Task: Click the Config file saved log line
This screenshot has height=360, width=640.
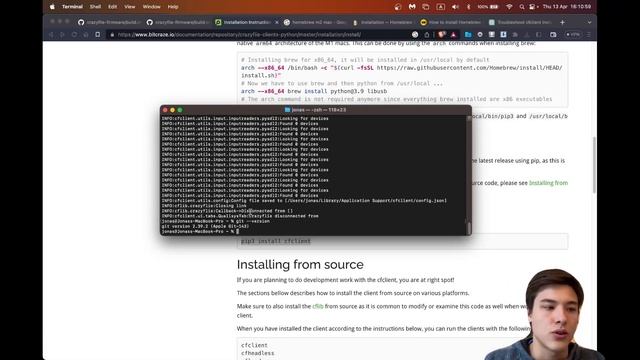Action: coord(304,200)
